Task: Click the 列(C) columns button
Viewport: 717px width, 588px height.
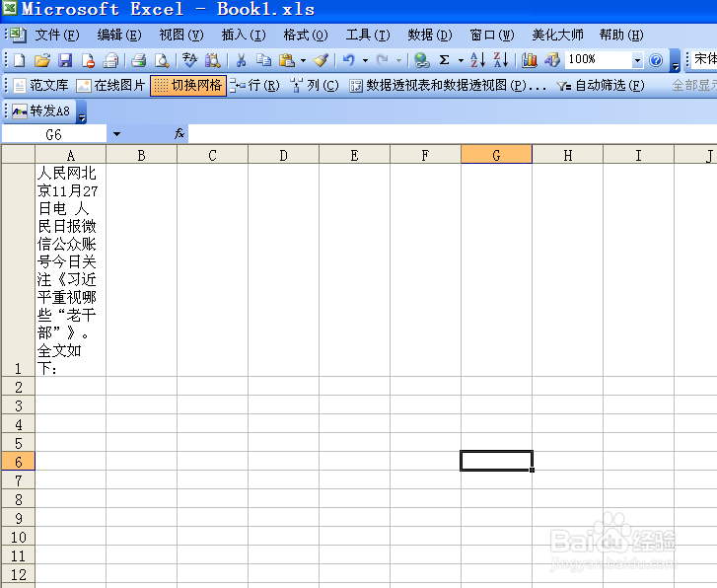Action: coord(315,85)
